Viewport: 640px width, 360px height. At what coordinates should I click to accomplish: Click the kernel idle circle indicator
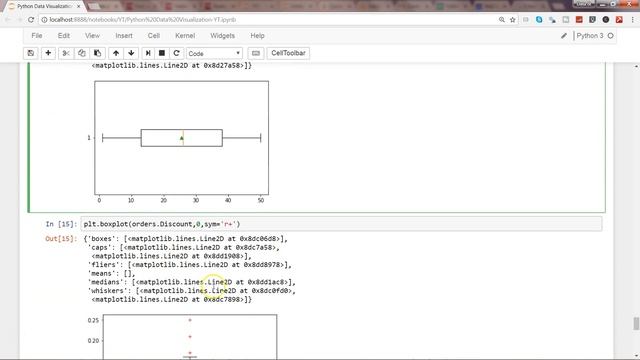611,36
